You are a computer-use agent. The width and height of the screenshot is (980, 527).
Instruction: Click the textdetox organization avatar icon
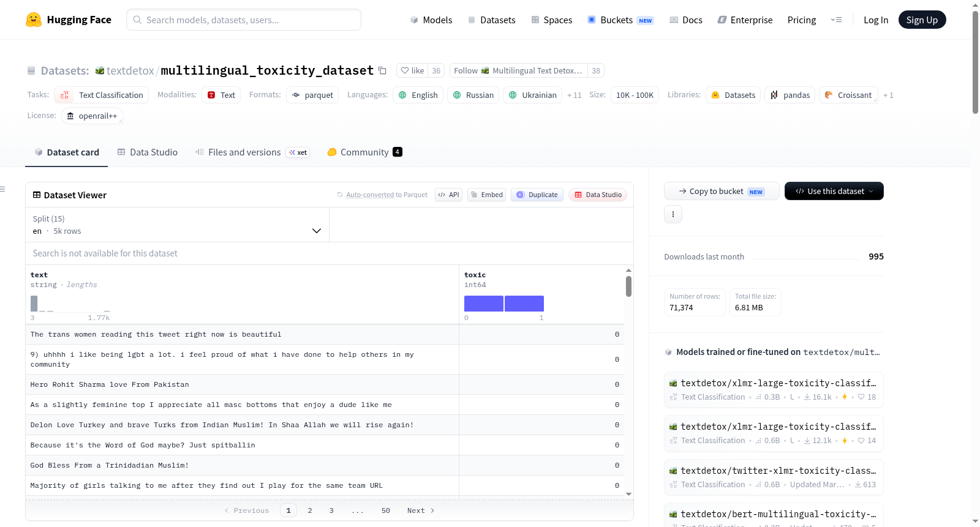coord(100,71)
